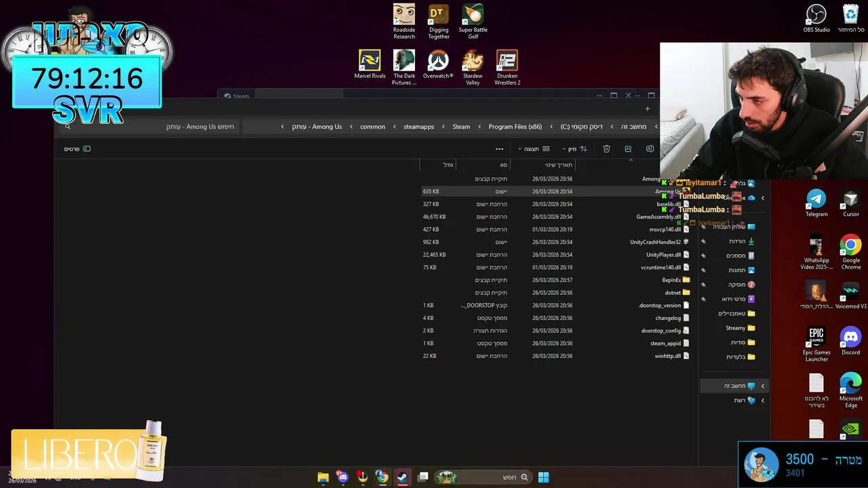Click the share icon in Explorer toolbar
The width and height of the screenshot is (868, 488).
628,148
